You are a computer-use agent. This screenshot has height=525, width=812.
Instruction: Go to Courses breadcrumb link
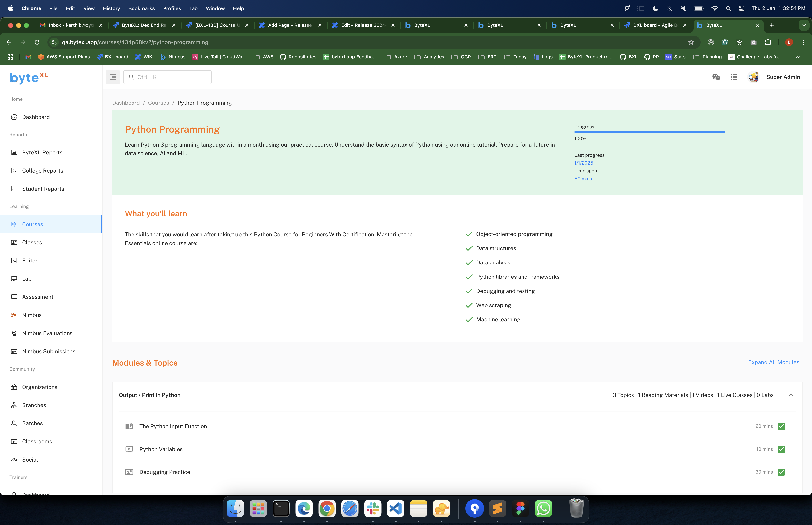(x=158, y=103)
